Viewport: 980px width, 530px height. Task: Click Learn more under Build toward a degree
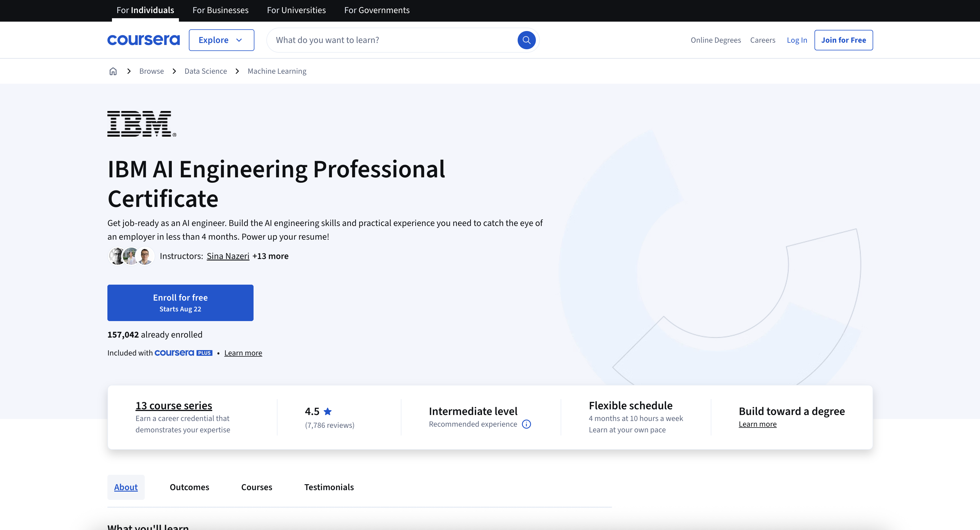point(758,424)
